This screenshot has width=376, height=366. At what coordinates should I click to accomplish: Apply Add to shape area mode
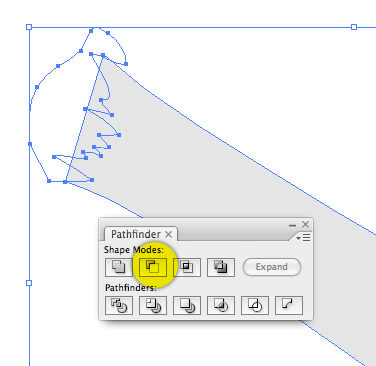pos(119,267)
